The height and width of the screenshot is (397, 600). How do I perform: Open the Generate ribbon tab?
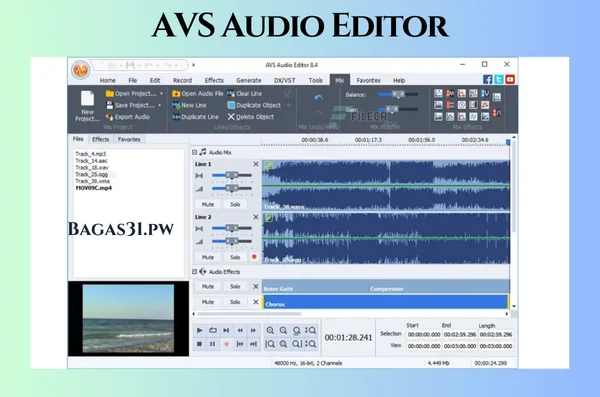pyautogui.click(x=249, y=80)
